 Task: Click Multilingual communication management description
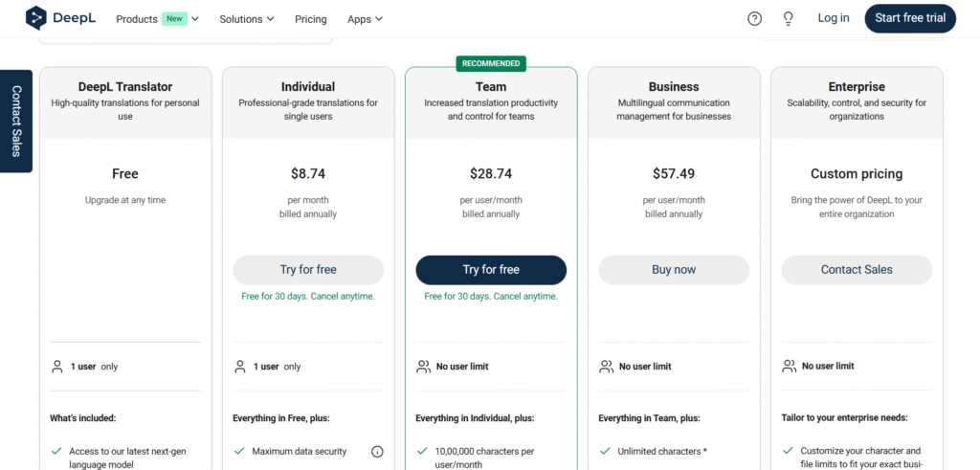coord(674,109)
